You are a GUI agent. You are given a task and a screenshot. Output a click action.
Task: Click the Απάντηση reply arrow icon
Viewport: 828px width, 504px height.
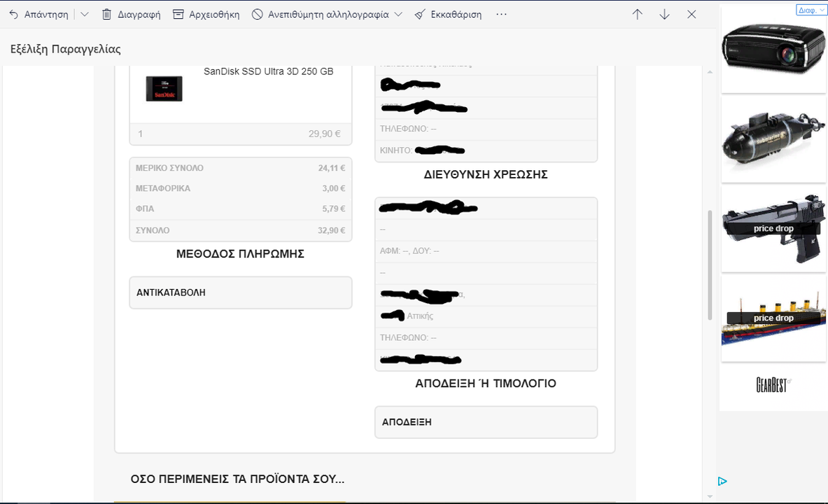[x=14, y=14]
